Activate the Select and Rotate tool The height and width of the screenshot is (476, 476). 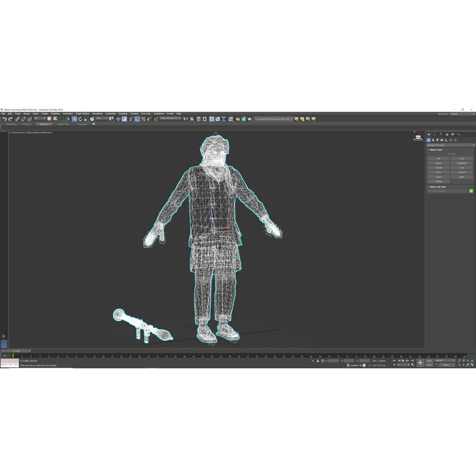(81, 119)
